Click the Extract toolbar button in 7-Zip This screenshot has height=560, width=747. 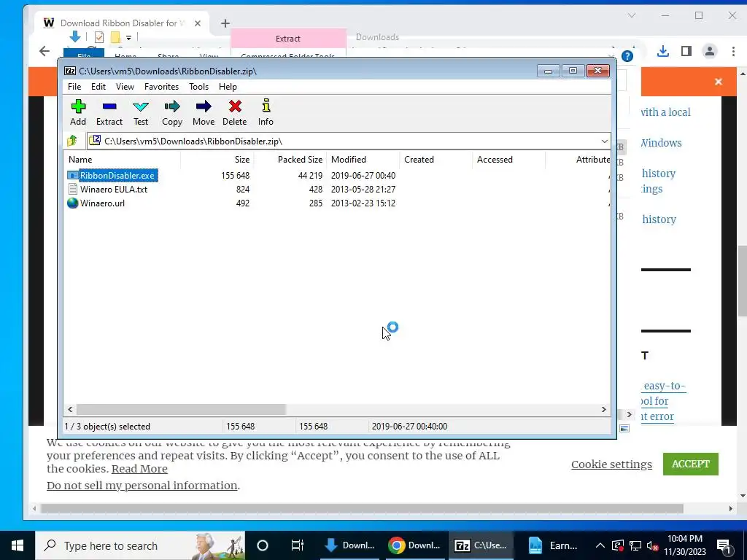pos(109,112)
